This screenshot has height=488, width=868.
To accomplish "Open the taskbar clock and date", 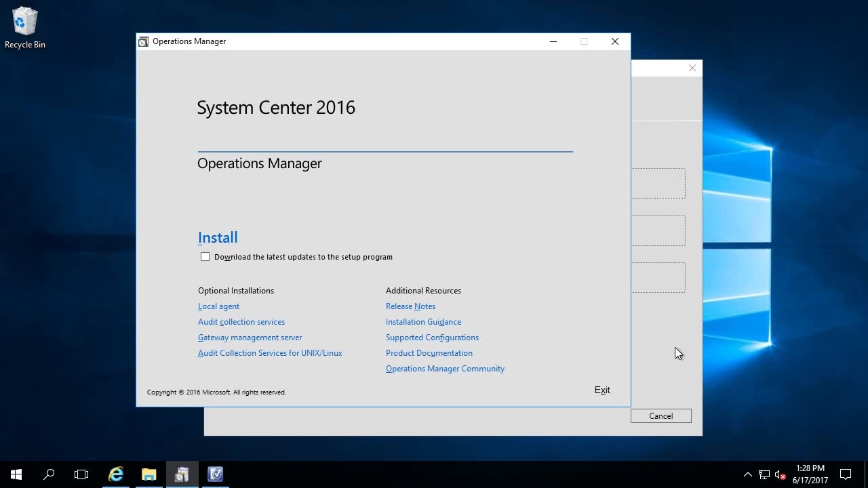I will [810, 474].
